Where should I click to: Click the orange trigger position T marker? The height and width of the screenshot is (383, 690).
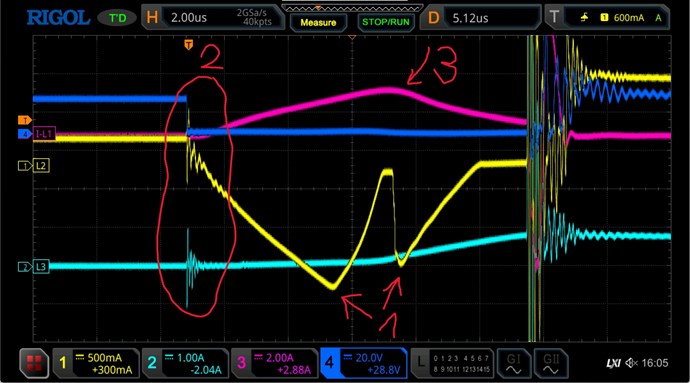pyautogui.click(x=189, y=44)
